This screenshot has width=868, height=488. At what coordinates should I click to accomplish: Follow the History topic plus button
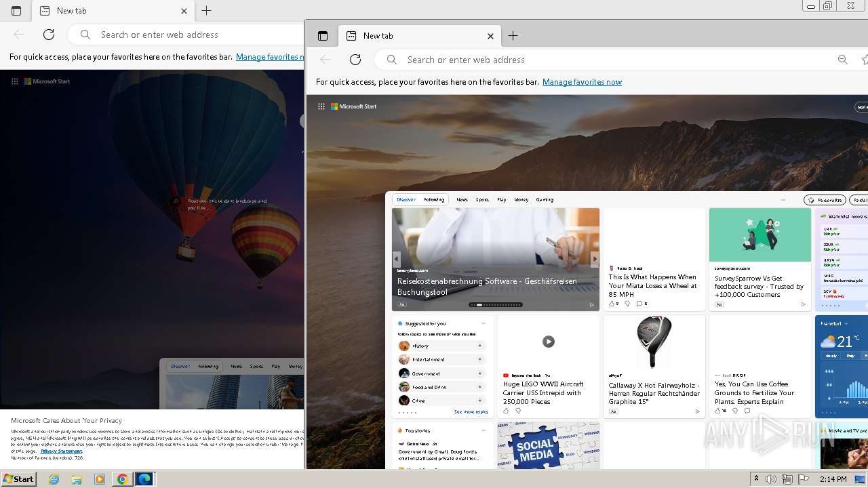479,346
